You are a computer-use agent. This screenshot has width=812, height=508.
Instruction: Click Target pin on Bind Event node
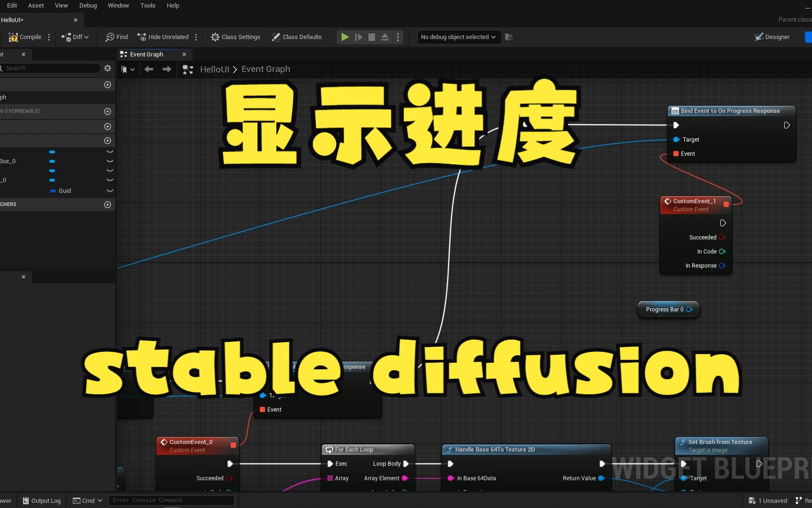tap(677, 140)
